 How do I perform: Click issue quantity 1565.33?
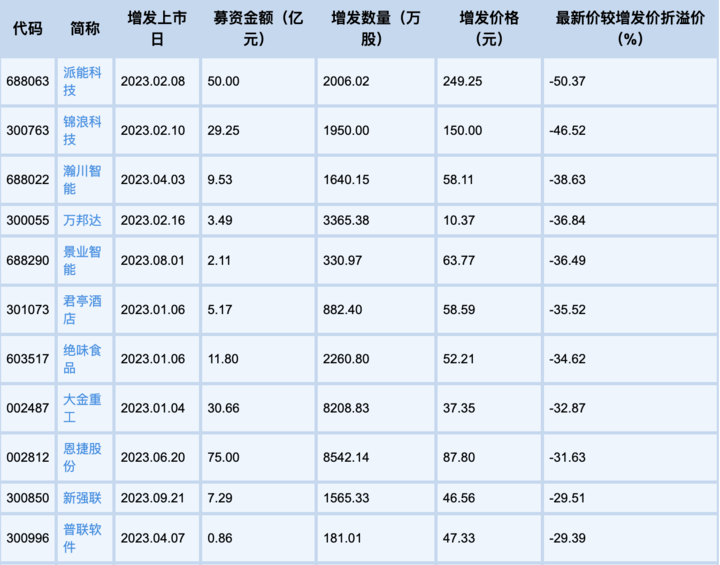click(x=346, y=498)
